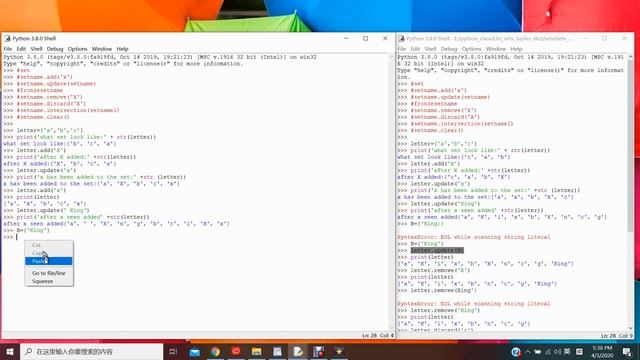640x360 pixels.
Task: Click the highlighted letter.update(B) line in right shell
Action: 437,250
